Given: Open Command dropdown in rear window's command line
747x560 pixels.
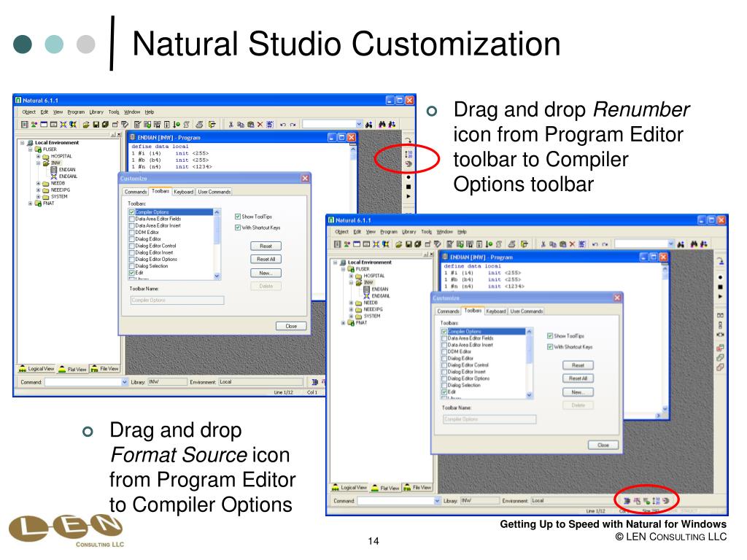Looking at the screenshot, I should click(x=125, y=382).
